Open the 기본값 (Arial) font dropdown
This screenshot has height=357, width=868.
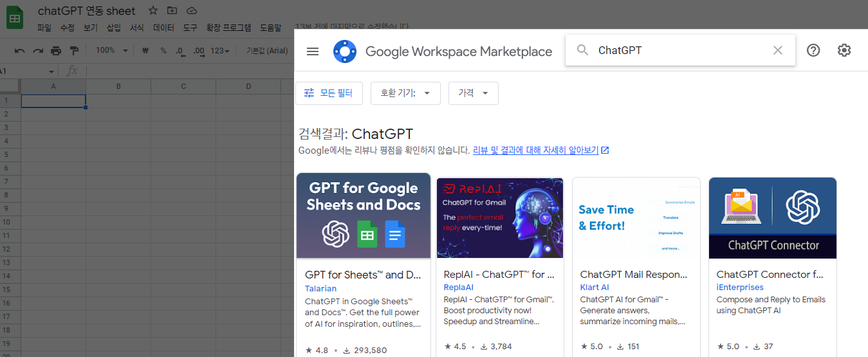pyautogui.click(x=266, y=51)
